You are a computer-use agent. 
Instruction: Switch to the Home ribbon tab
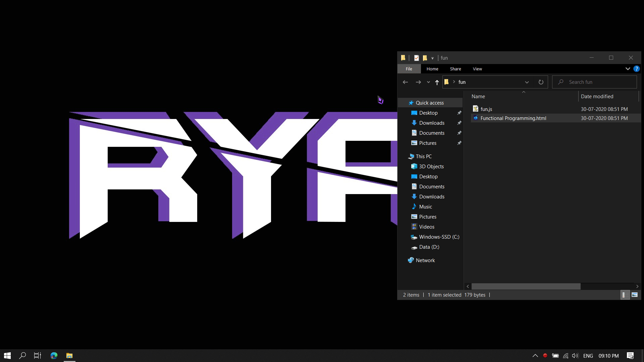[432, 69]
